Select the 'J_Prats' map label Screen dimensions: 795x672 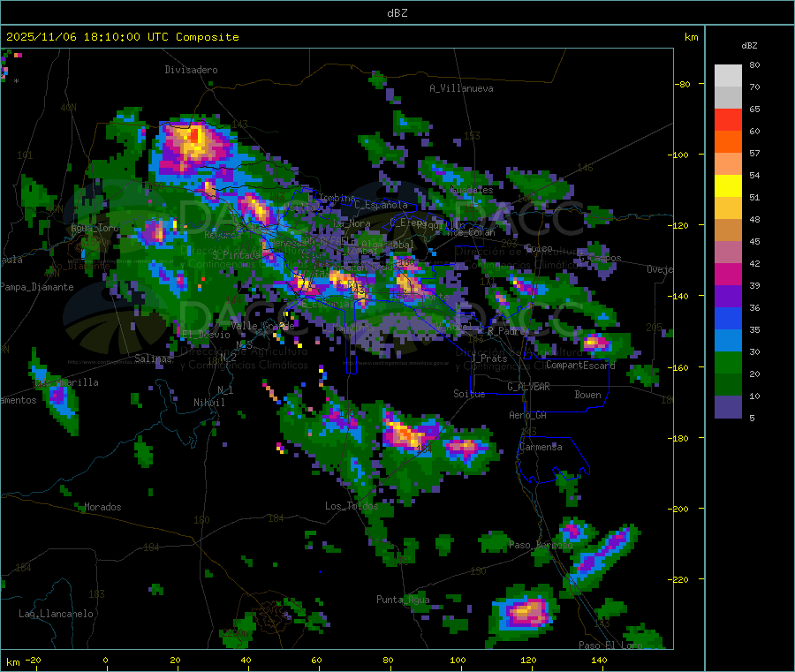488,359
